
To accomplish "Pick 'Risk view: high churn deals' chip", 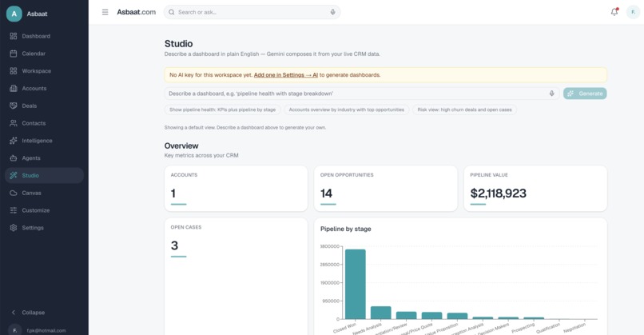I will pos(464,110).
